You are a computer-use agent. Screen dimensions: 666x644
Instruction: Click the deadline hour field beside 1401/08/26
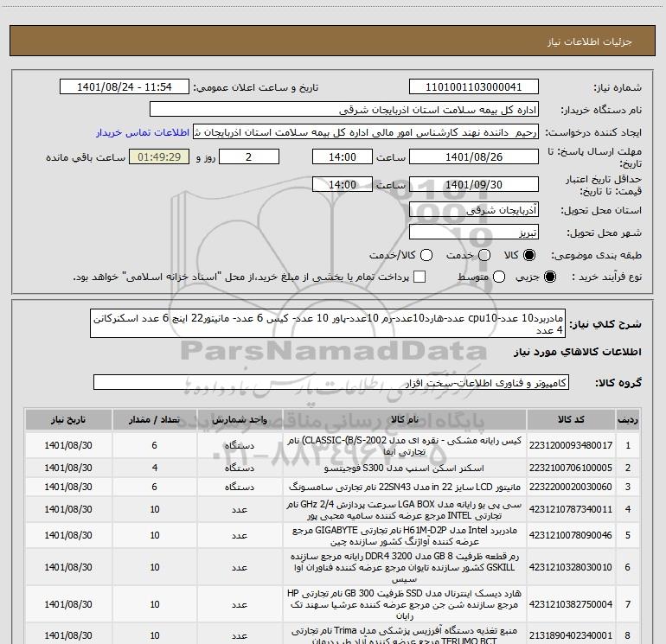coord(343,156)
